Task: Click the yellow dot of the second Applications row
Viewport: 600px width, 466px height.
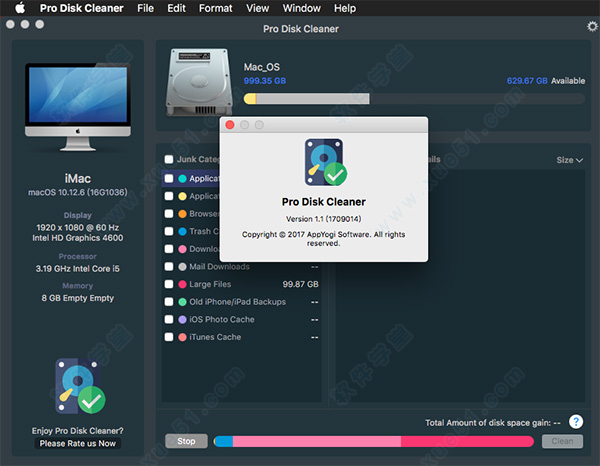Action: [183, 196]
